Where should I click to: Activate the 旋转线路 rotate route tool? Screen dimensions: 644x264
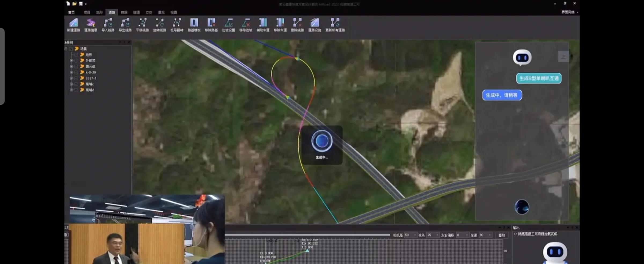point(159,25)
